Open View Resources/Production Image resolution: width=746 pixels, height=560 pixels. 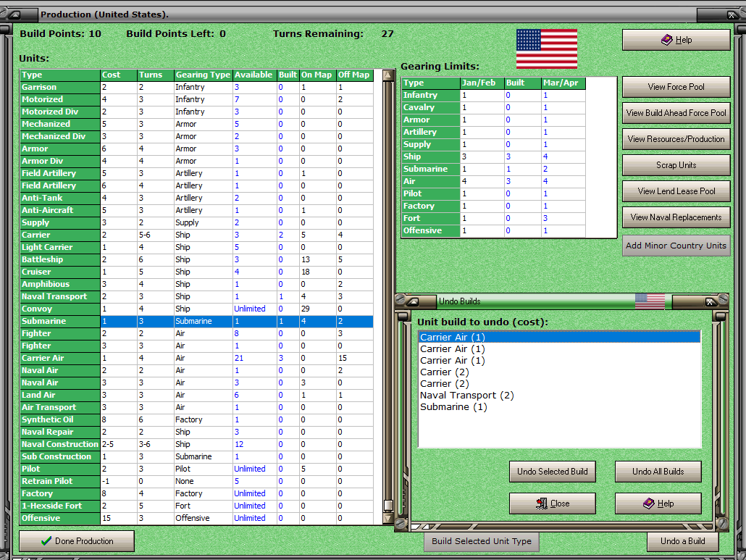676,139
